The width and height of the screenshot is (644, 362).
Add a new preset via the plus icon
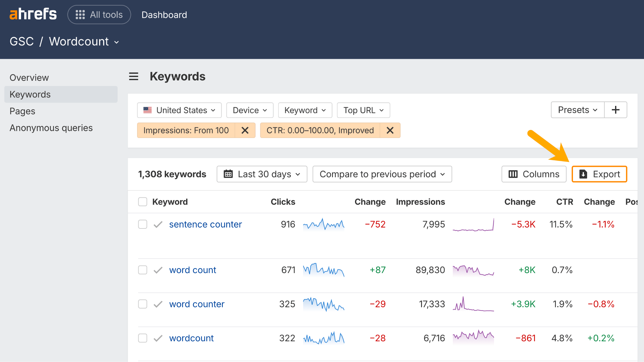(x=615, y=110)
